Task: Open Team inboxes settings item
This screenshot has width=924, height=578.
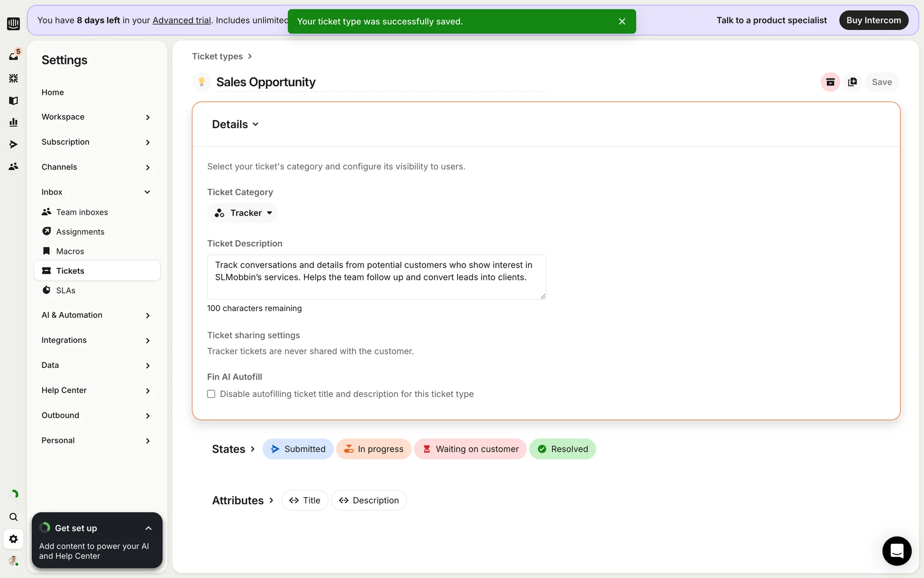Action: click(x=82, y=212)
